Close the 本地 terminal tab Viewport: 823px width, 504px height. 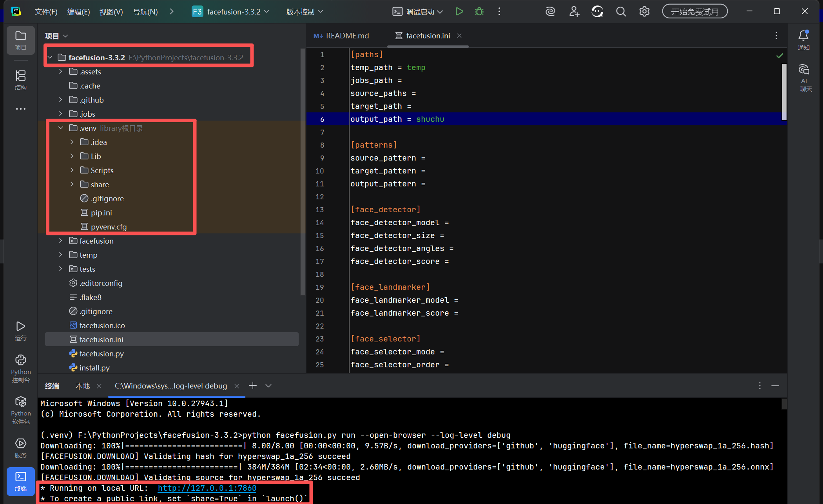(99, 386)
